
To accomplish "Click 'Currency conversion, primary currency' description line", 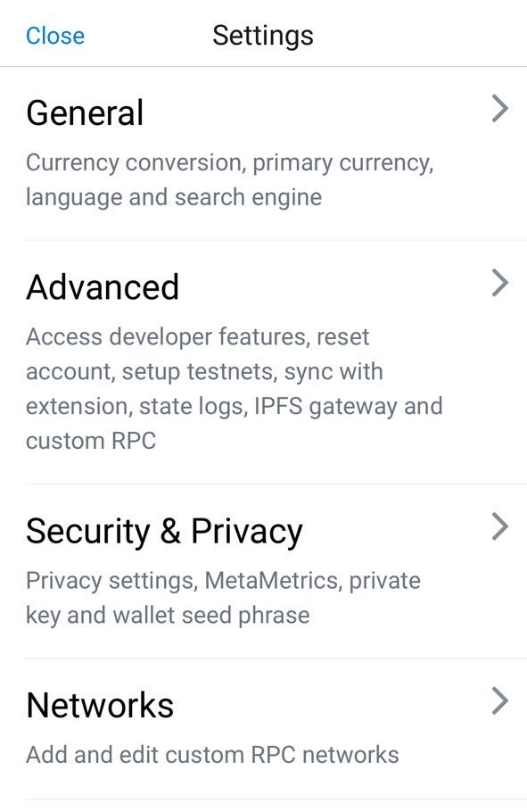I will click(x=229, y=162).
